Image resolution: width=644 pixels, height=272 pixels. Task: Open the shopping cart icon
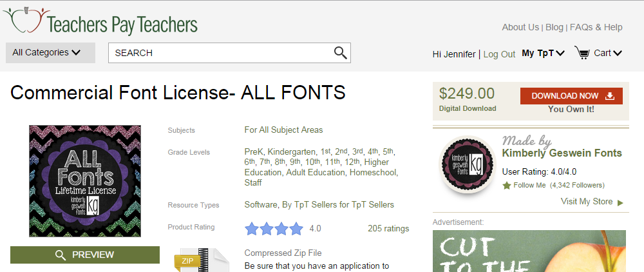tap(582, 53)
